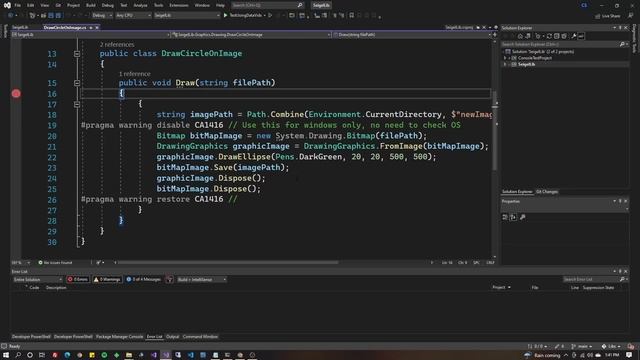Collapse the inner block outline at line 17
Image resolution: width=640 pixels, height=360 pixels.
[77, 104]
